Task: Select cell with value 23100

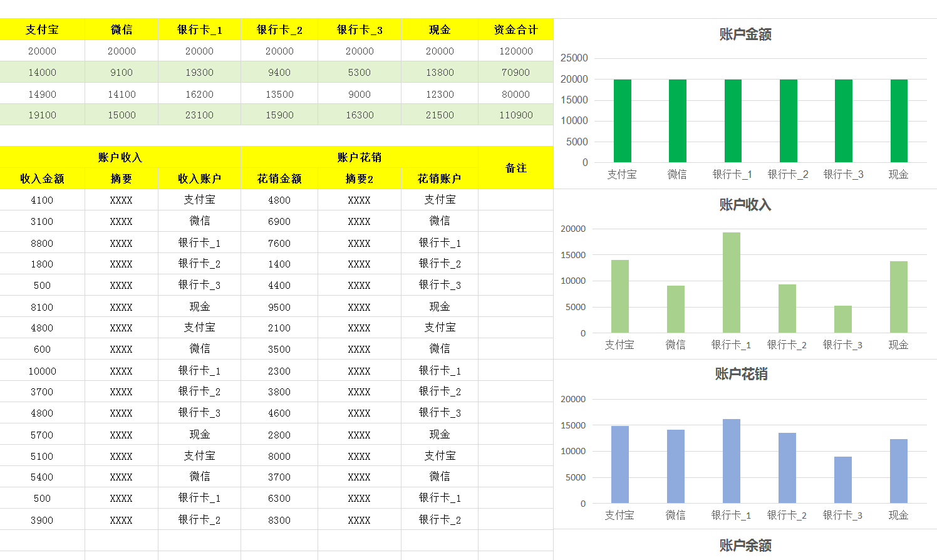Action: click(199, 115)
